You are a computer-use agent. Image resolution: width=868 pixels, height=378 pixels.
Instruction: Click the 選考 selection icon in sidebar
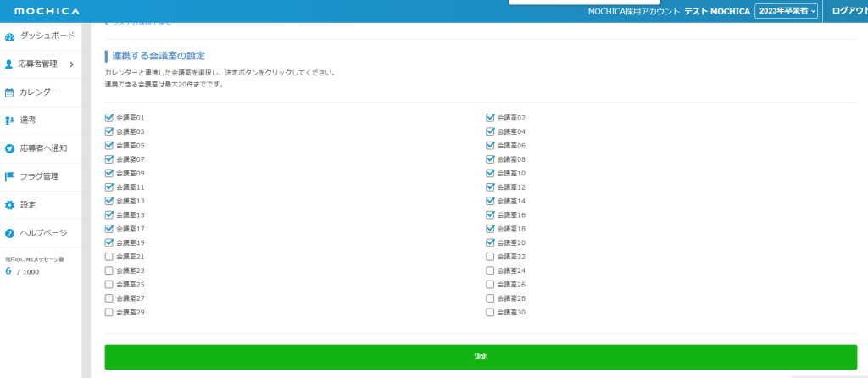[x=10, y=120]
